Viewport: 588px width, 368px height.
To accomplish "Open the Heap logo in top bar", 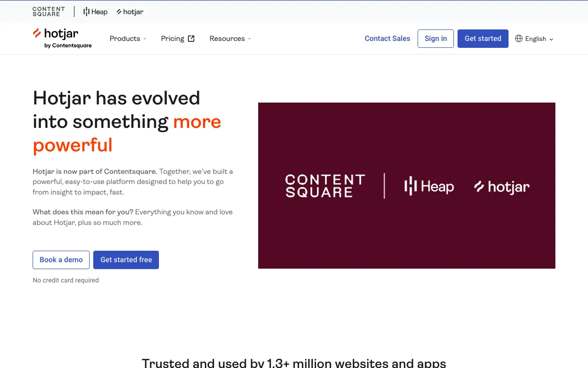I will [x=96, y=11].
